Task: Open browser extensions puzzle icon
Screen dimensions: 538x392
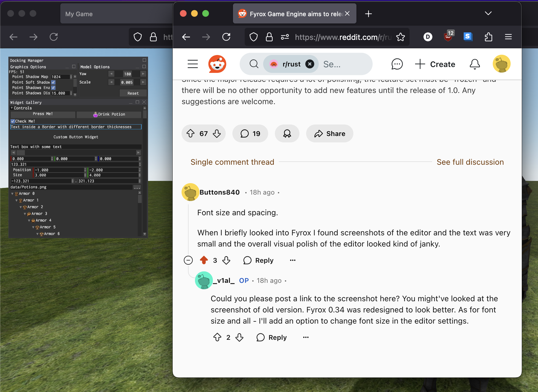Action: tap(488, 37)
